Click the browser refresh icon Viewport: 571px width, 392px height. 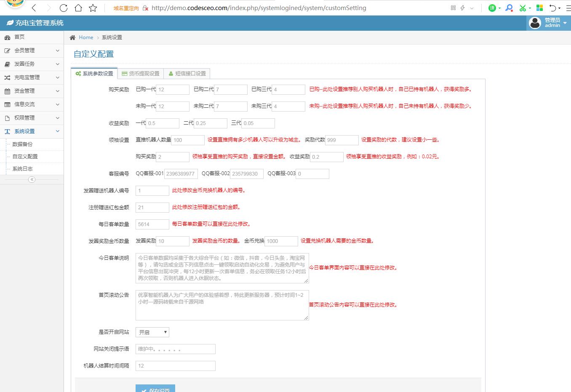tap(64, 8)
